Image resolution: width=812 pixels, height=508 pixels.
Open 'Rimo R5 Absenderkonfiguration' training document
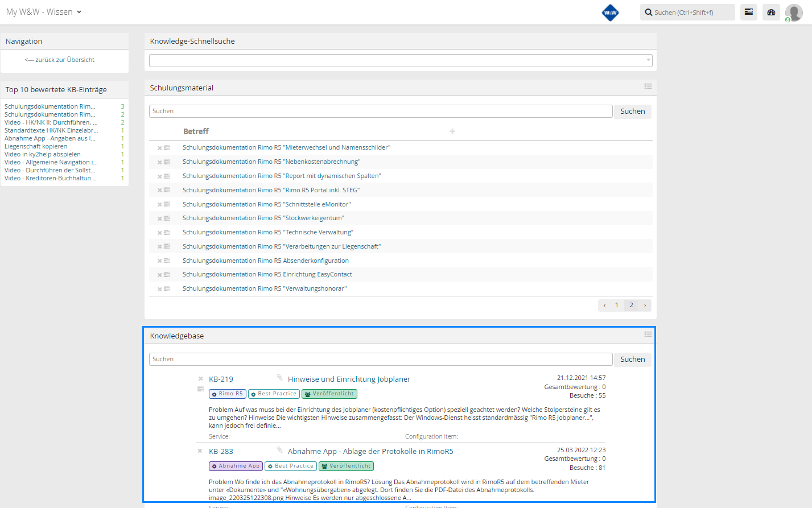click(x=266, y=261)
